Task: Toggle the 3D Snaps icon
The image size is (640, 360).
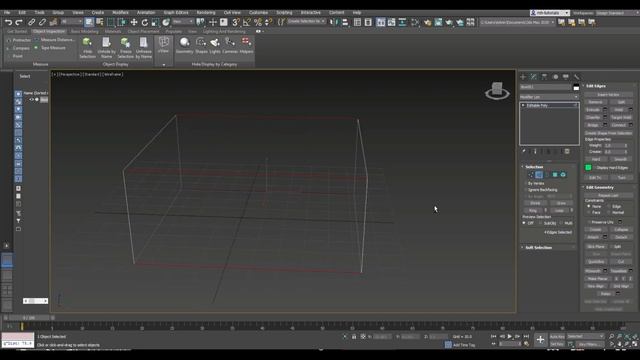Action: tap(236, 22)
